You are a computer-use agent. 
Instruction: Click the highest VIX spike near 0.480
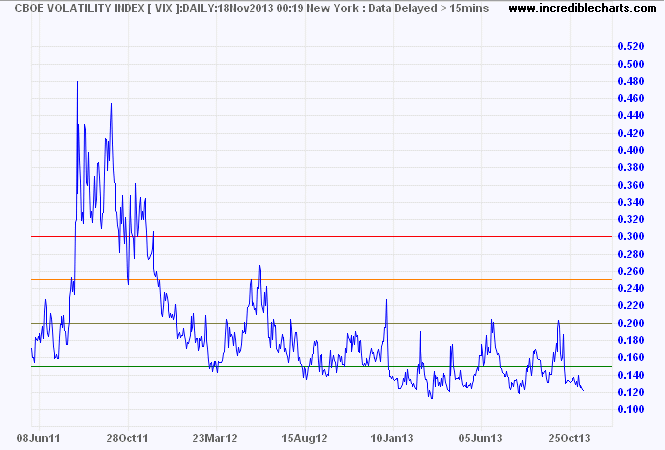(77, 82)
